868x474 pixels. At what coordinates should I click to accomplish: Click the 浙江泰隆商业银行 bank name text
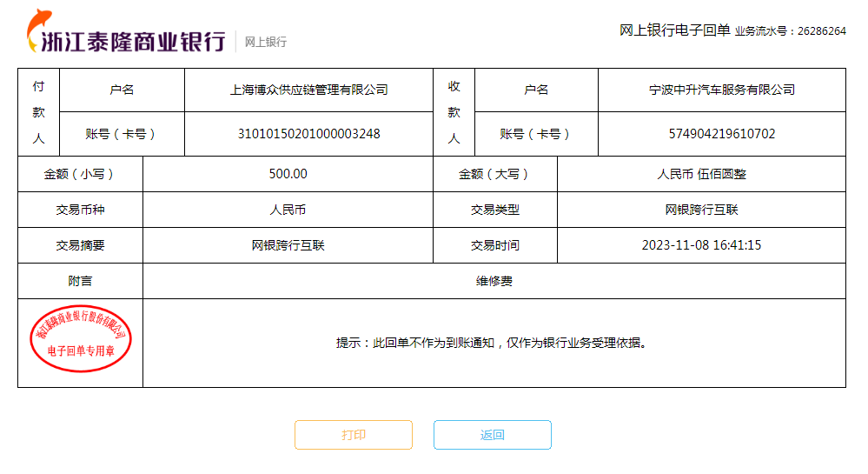tap(139, 41)
